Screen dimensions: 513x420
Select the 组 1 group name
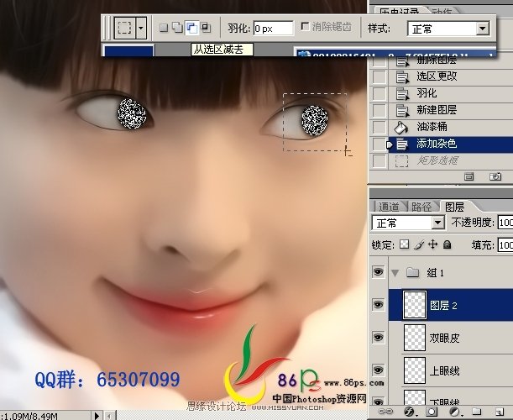[435, 272]
